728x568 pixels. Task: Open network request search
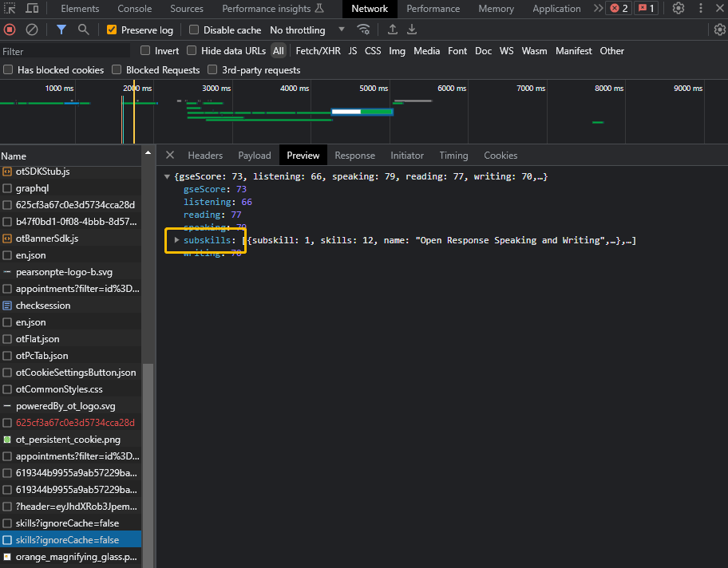[x=82, y=29]
